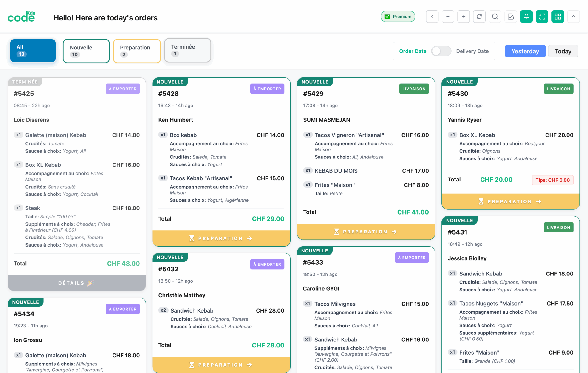The image size is (588, 373).
Task: Open Détails on order #5425
Action: (77, 283)
